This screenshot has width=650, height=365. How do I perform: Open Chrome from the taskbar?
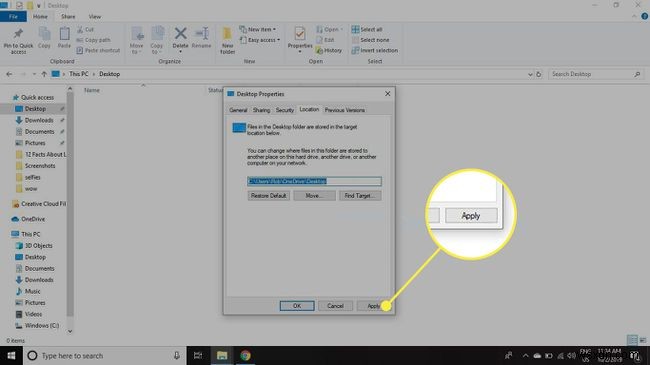[x=245, y=355]
